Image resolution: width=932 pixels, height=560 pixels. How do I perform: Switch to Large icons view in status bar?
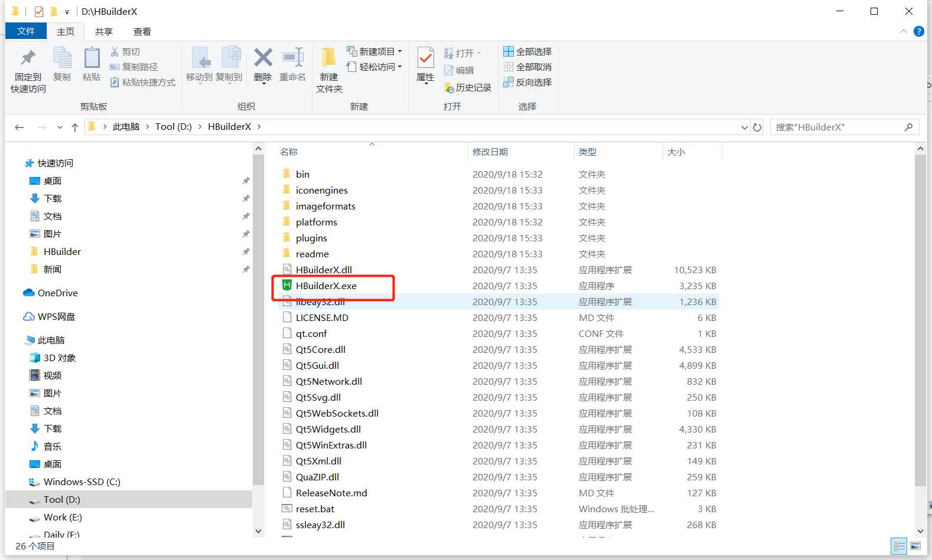point(915,546)
